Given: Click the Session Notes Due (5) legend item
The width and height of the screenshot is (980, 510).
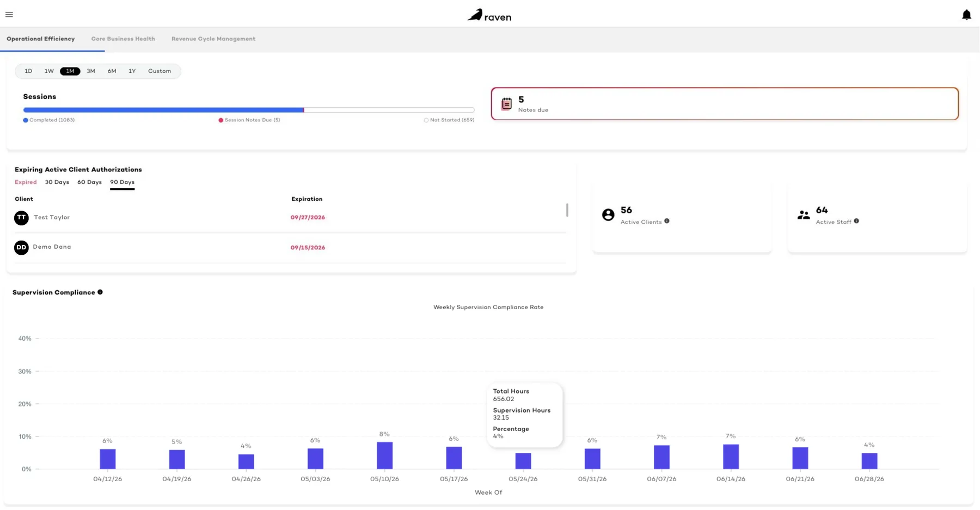Looking at the screenshot, I should [249, 120].
